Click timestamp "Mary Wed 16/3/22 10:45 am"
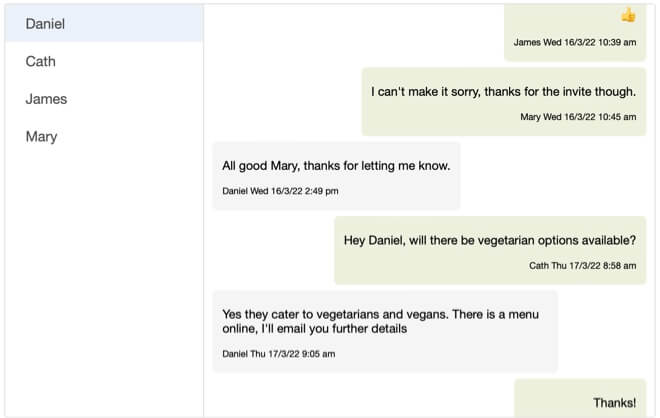 tap(578, 117)
